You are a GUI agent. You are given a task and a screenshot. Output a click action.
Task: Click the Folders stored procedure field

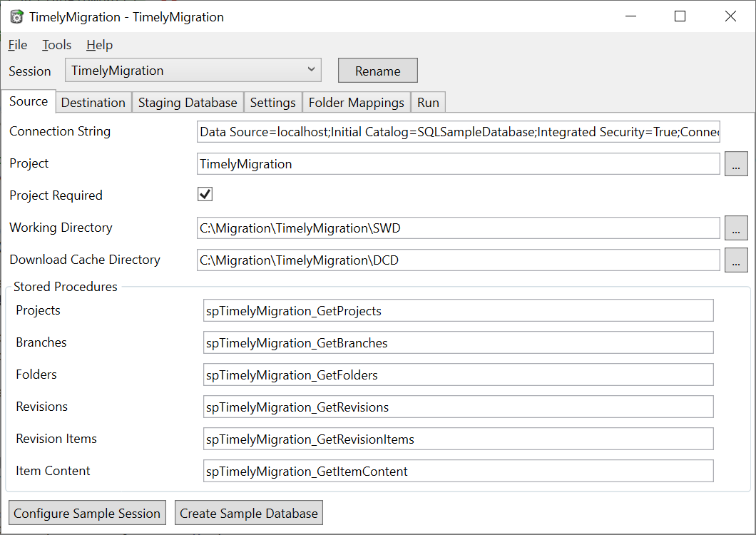click(x=458, y=374)
